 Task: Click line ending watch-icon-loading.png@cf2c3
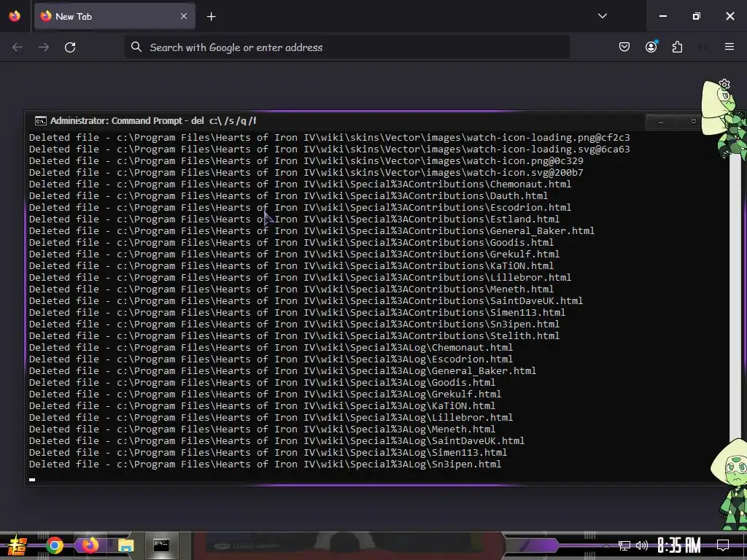(329, 138)
